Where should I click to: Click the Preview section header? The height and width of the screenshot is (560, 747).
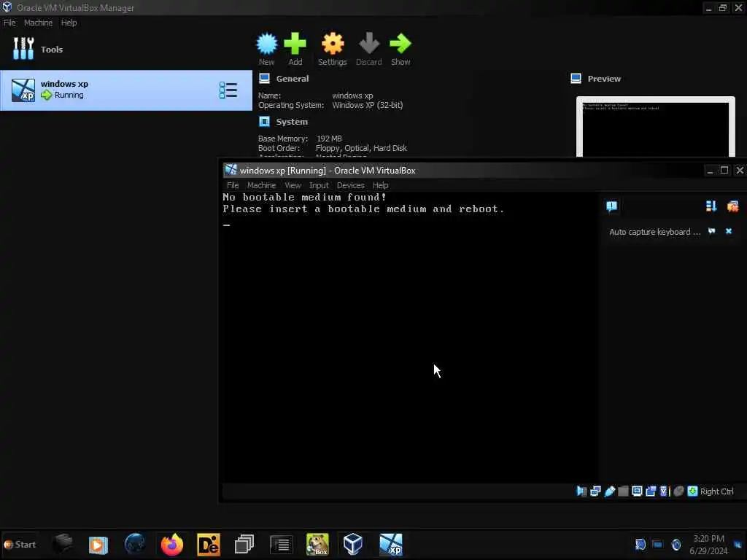(596, 79)
